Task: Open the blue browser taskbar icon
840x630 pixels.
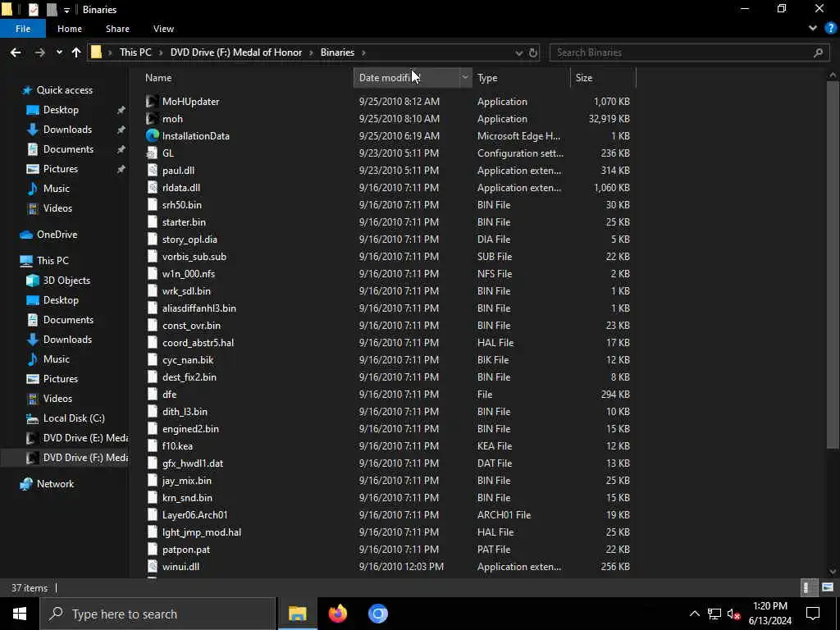Action: pos(377,614)
